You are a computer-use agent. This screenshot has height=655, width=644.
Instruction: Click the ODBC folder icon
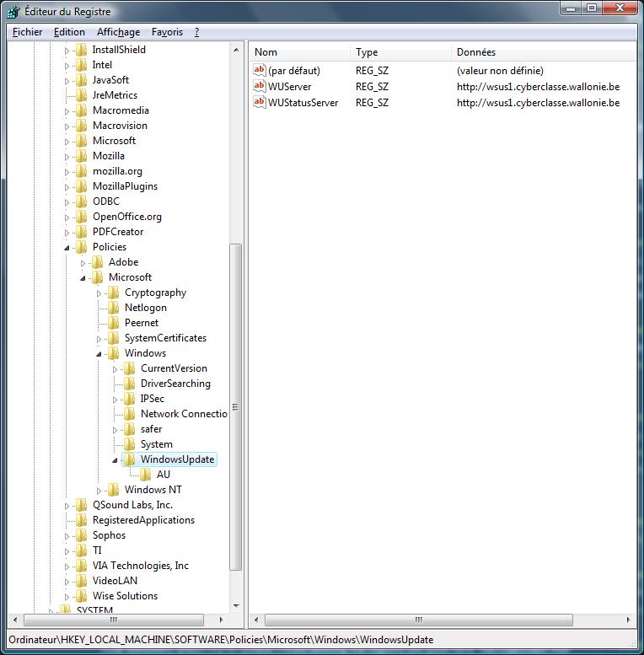point(82,201)
